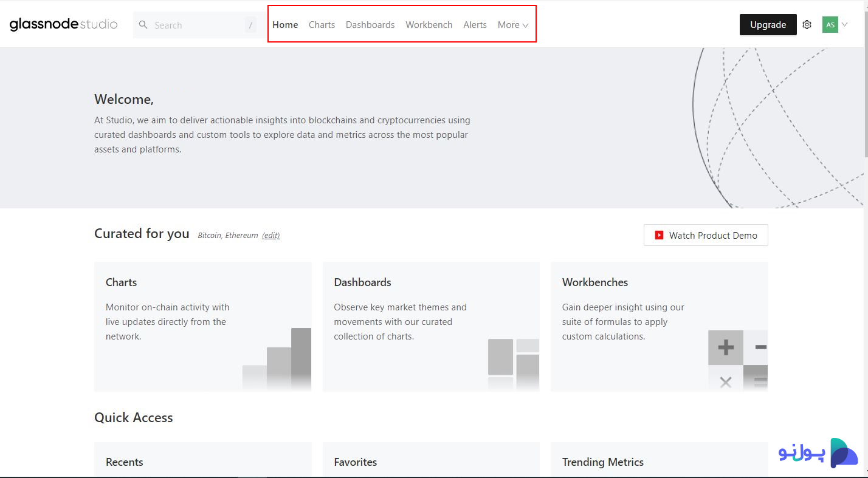Click the 'Bitcoin, Ethereum' text
Viewport: 868px width, 478px height.
tap(228, 235)
